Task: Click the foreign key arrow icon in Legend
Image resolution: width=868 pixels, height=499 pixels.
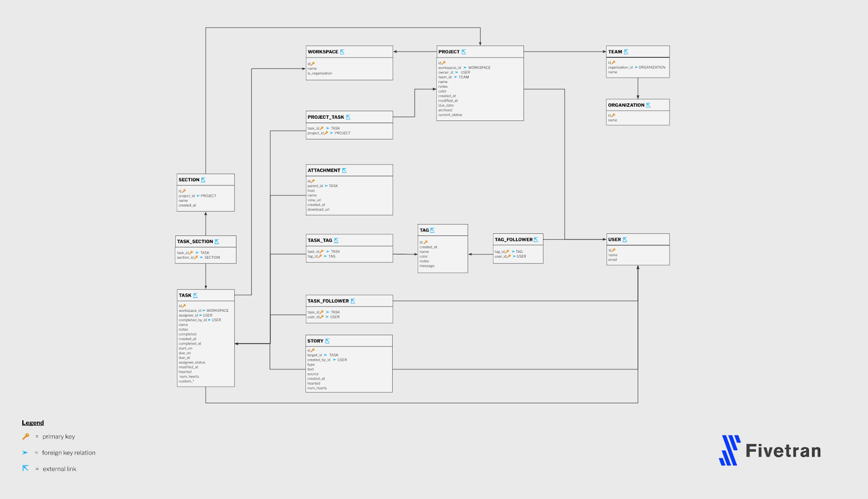Action: coord(25,452)
